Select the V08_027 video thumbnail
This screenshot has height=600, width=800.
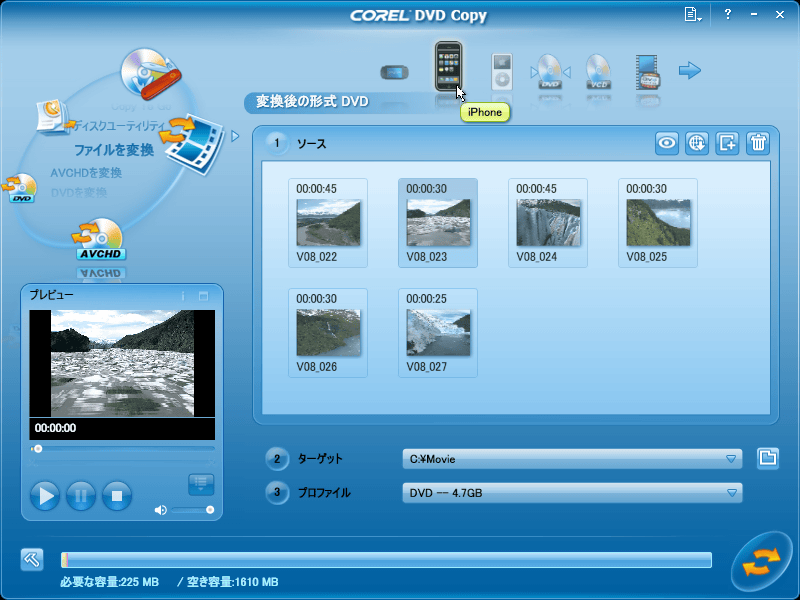tap(438, 333)
